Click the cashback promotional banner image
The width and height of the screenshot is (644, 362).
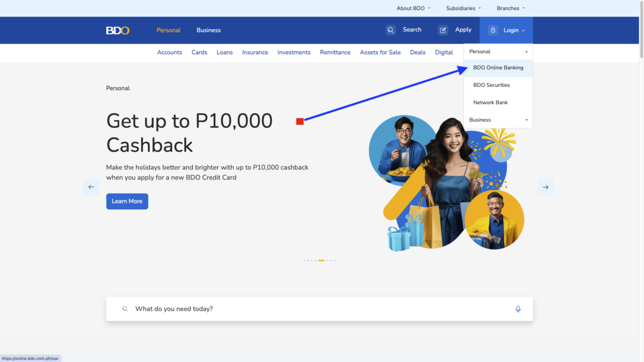[x=447, y=184]
